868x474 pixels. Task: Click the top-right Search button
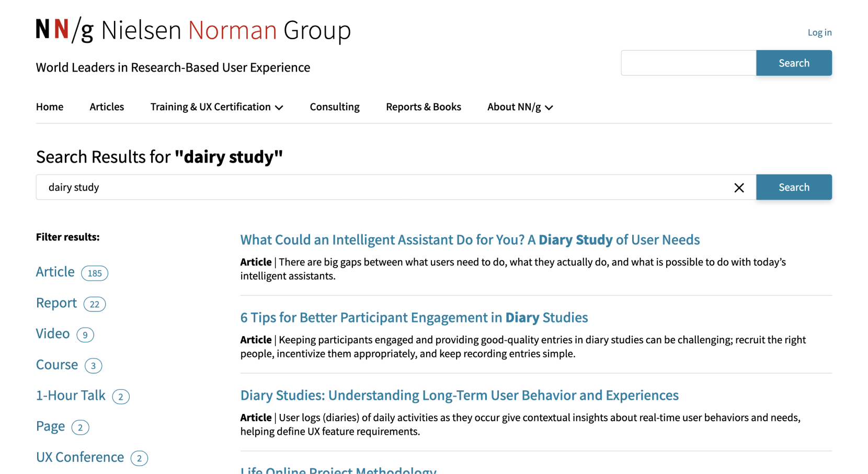[794, 63]
